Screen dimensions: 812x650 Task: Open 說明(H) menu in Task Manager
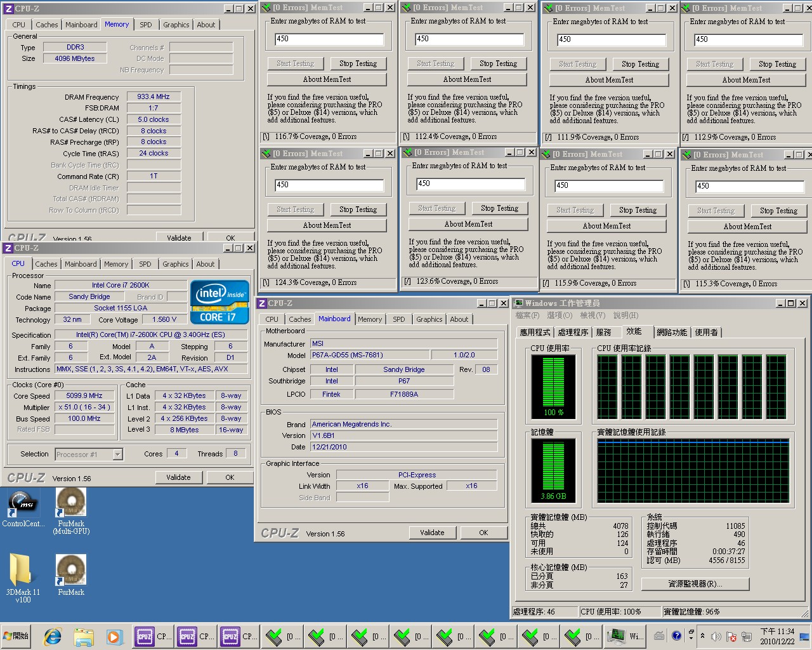(x=626, y=315)
